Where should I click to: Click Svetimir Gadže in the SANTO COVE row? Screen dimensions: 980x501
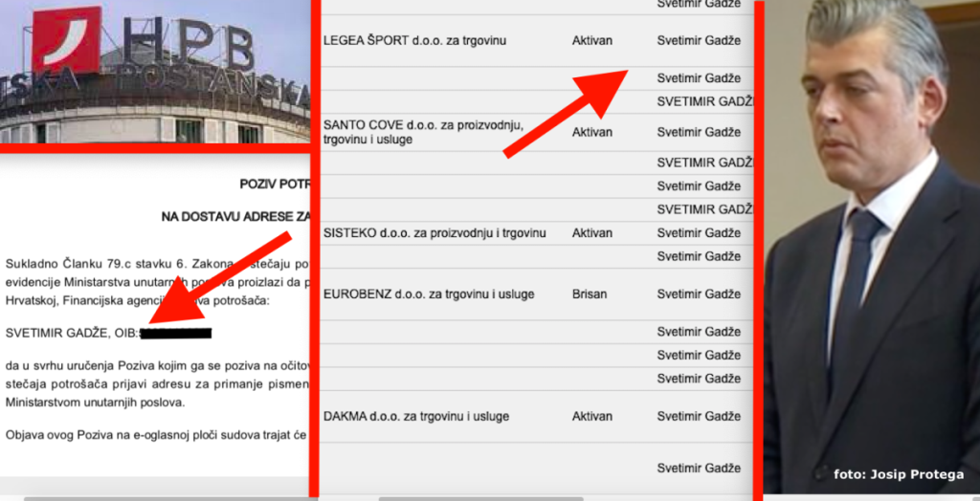tap(699, 133)
